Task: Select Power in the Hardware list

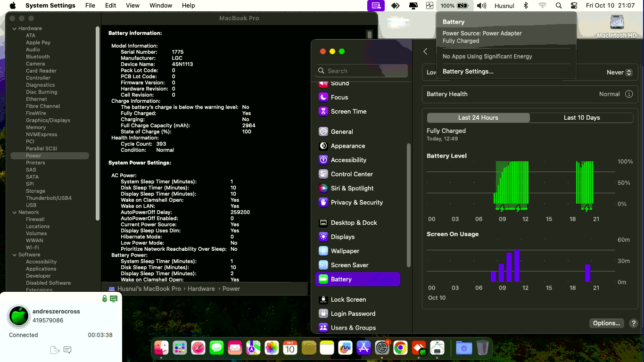Action: click(50, 156)
